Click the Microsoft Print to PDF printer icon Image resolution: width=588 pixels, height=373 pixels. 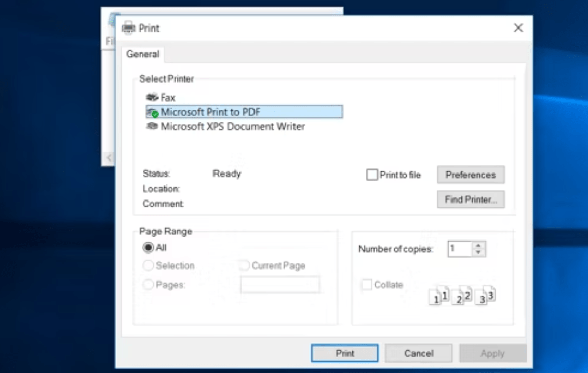(x=152, y=112)
